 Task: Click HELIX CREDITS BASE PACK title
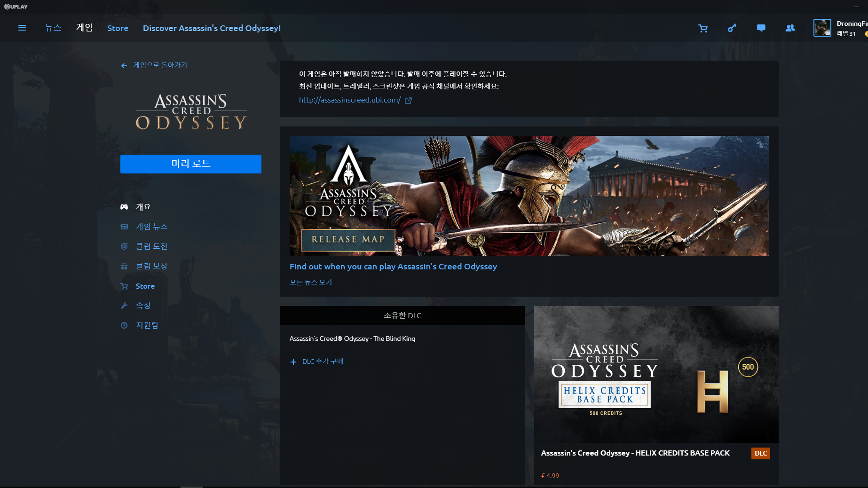(x=635, y=453)
